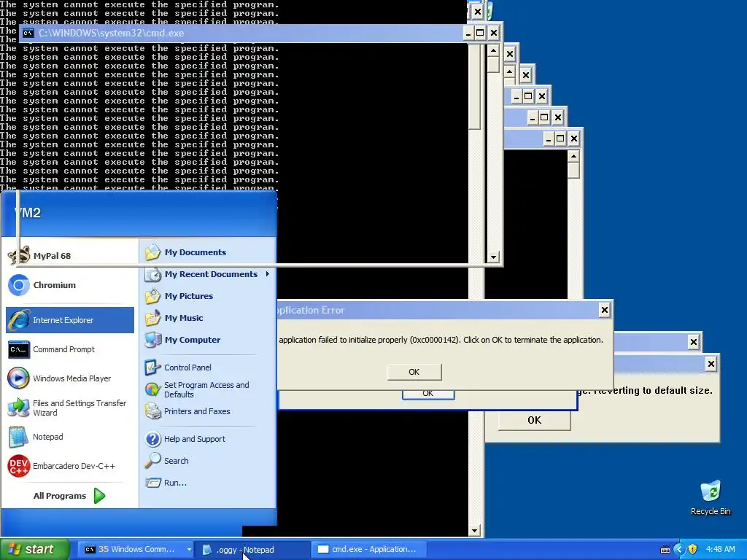Show hidden tray icons arrow

click(x=679, y=549)
